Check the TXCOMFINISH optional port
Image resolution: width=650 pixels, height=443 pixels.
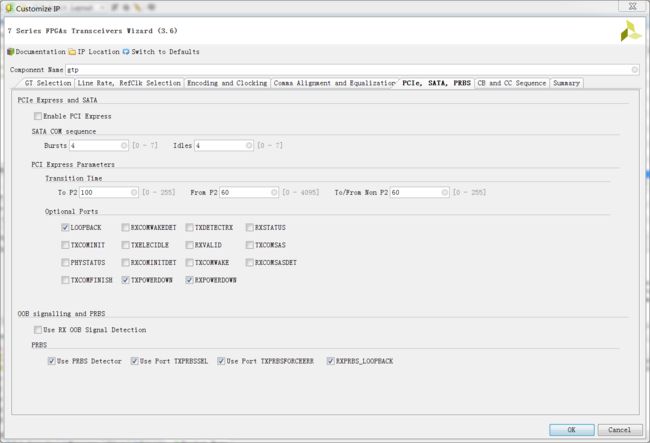click(x=65, y=280)
